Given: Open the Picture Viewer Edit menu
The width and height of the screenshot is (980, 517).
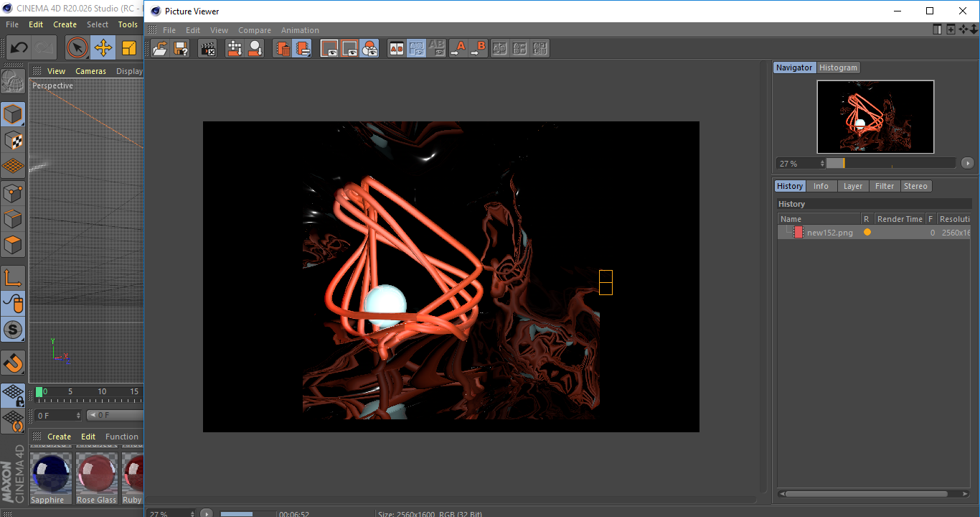Looking at the screenshot, I should click(193, 30).
